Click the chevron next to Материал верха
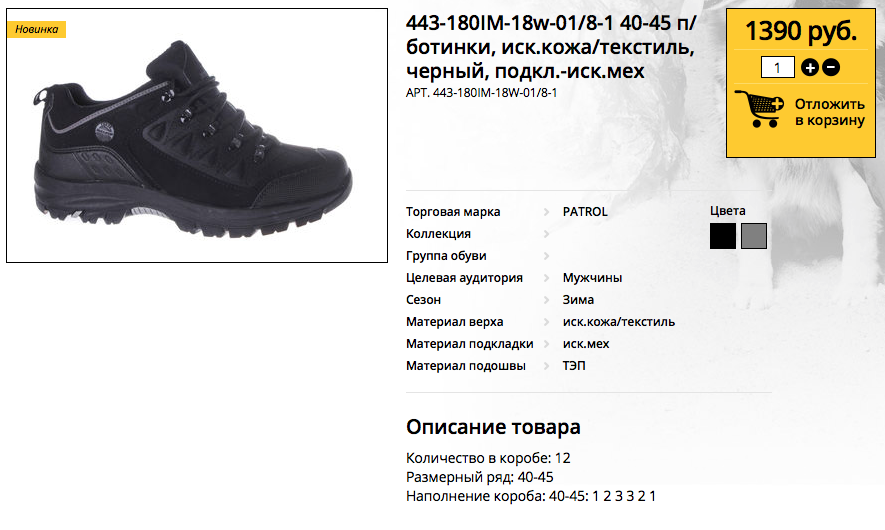Image resolution: width=885 pixels, height=530 pixels. [x=546, y=322]
